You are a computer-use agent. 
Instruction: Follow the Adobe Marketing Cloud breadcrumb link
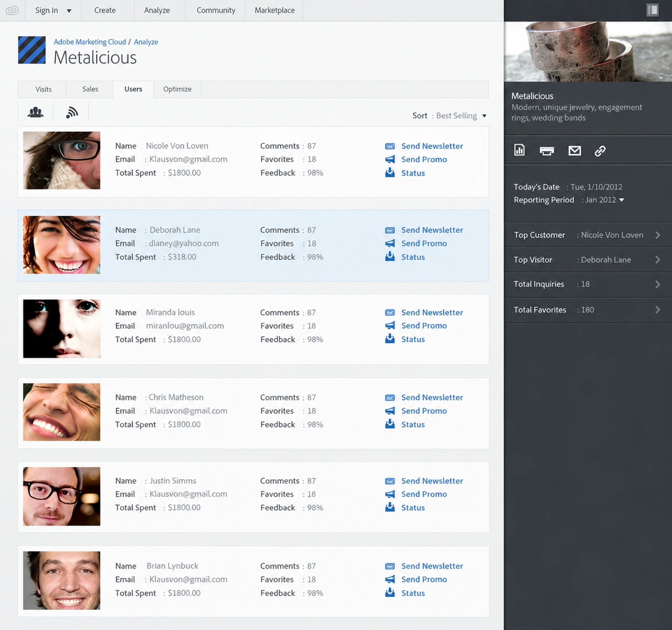[90, 42]
